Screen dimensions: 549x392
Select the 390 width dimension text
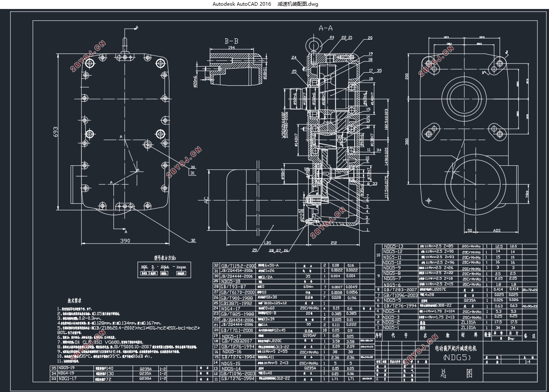coord(125,241)
